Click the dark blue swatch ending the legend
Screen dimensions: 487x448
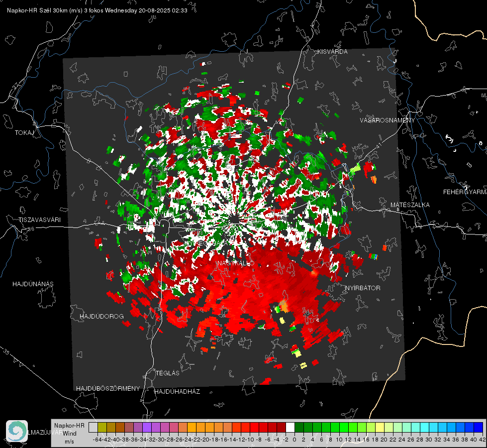(479, 427)
